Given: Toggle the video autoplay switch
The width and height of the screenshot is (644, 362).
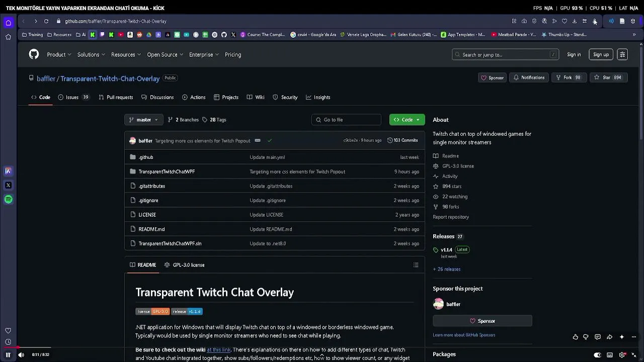Looking at the screenshot, I should (x=597, y=355).
